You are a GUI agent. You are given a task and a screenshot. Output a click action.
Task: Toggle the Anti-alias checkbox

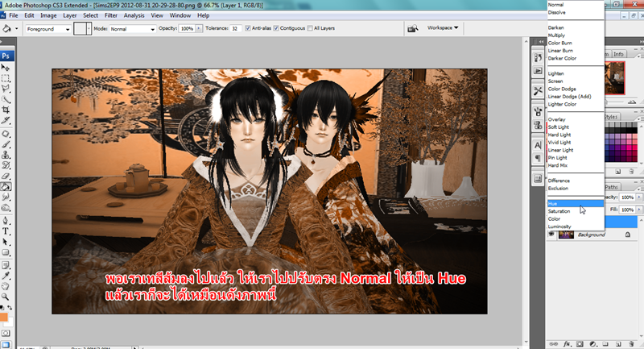[x=248, y=28]
